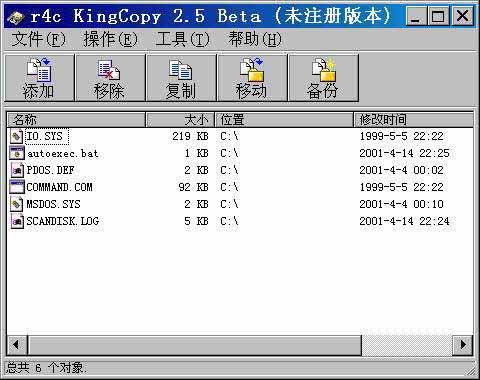Click the 5 KB size value
Screen dimensions: 480x380
[196, 221]
